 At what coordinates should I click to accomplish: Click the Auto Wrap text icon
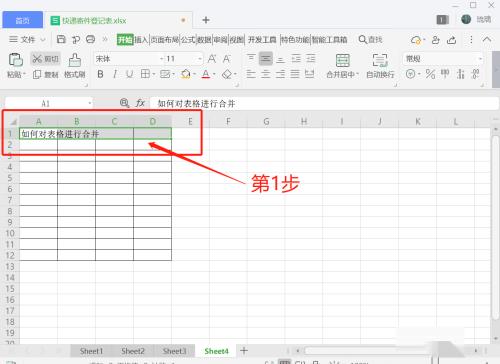pos(380,60)
